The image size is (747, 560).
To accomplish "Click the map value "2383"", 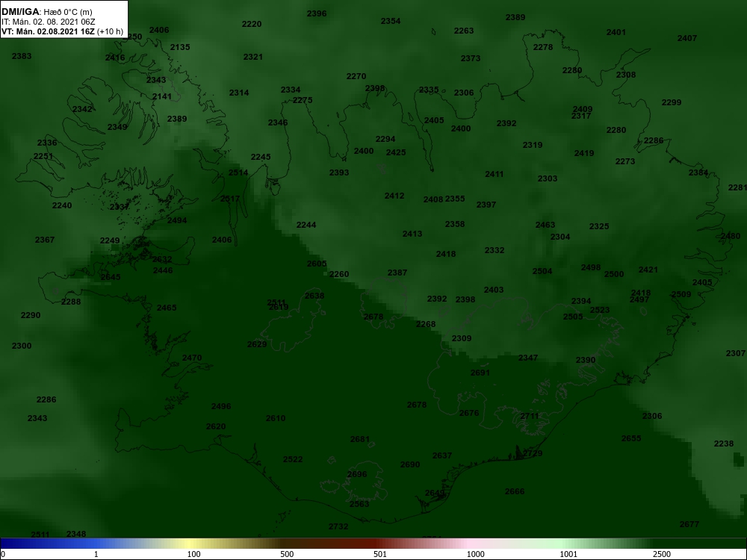I will pos(22,56).
